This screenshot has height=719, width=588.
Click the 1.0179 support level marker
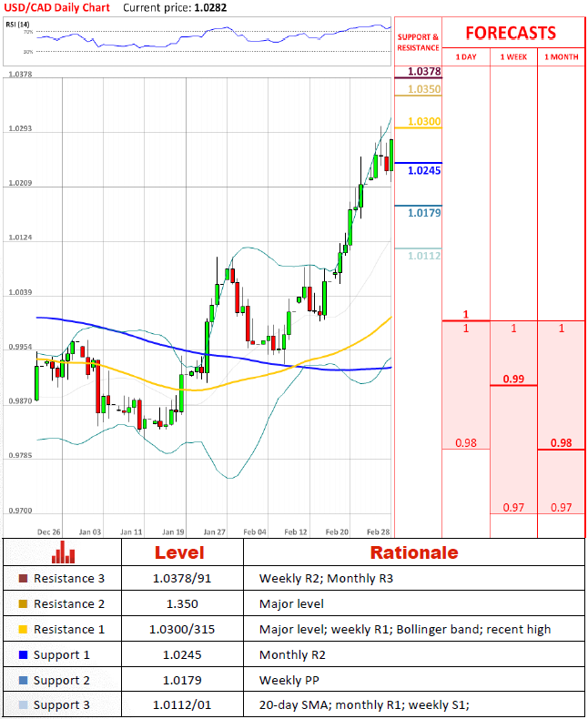(424, 213)
